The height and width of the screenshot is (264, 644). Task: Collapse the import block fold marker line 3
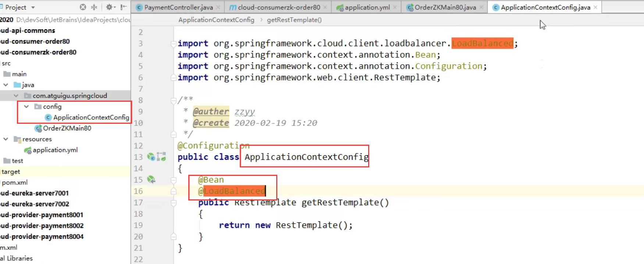coord(174,44)
